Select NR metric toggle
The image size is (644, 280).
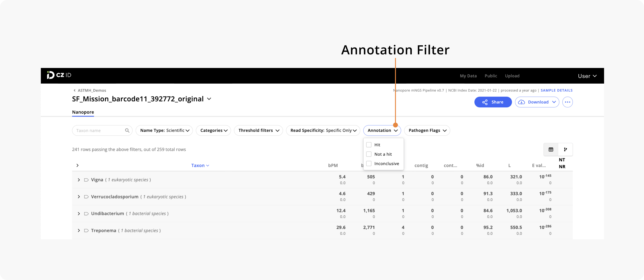coord(562,167)
